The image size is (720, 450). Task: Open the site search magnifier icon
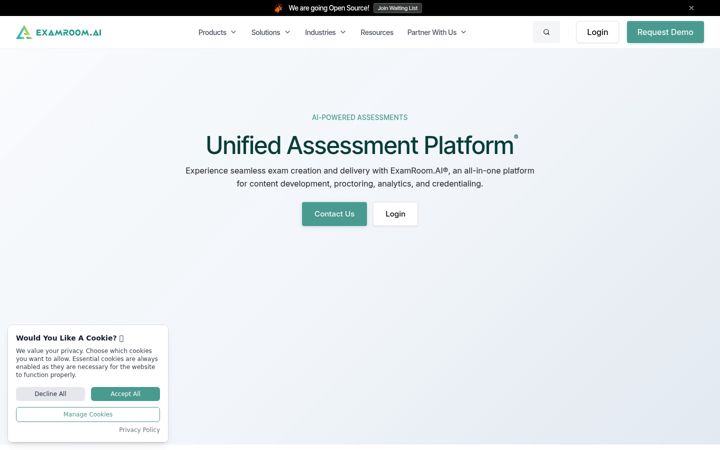pyautogui.click(x=546, y=32)
